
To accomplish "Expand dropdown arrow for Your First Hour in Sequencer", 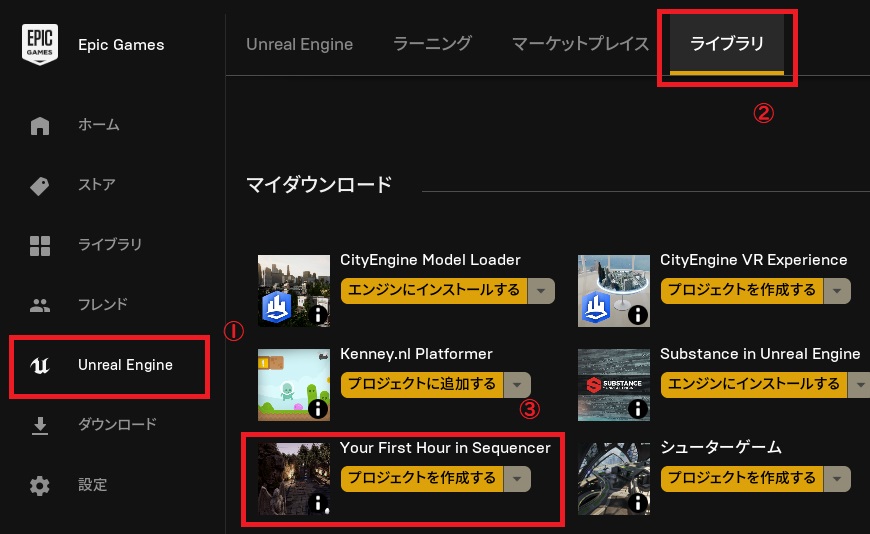I will [517, 478].
